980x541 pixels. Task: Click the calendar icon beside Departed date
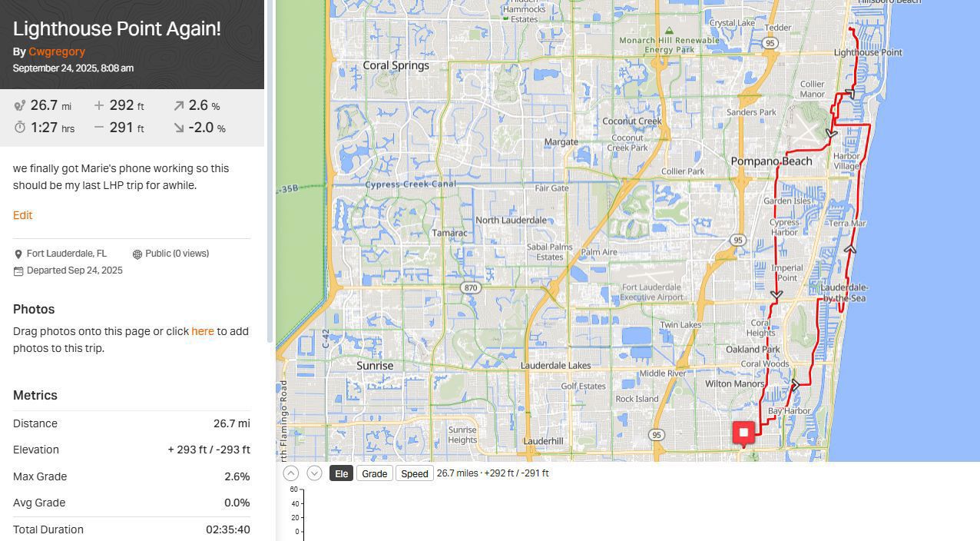(x=18, y=271)
